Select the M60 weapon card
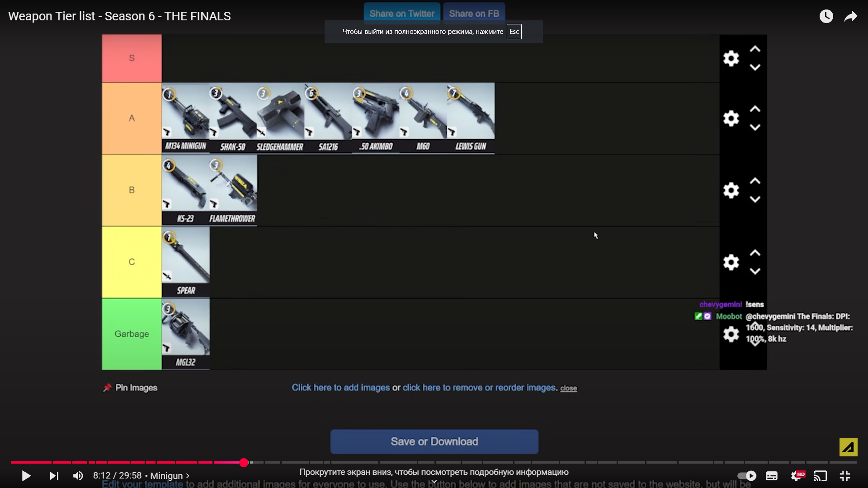Image resolution: width=868 pixels, height=488 pixels. (423, 118)
